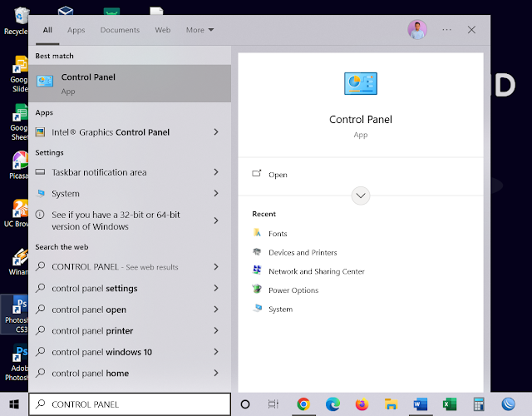
Task: Open the More filter dropdown
Action: pyautogui.click(x=199, y=30)
